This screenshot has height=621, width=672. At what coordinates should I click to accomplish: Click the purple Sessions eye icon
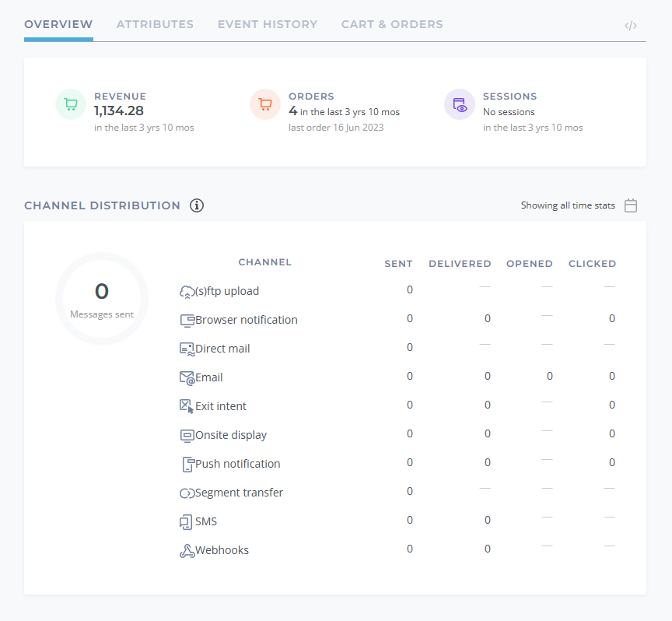click(460, 104)
